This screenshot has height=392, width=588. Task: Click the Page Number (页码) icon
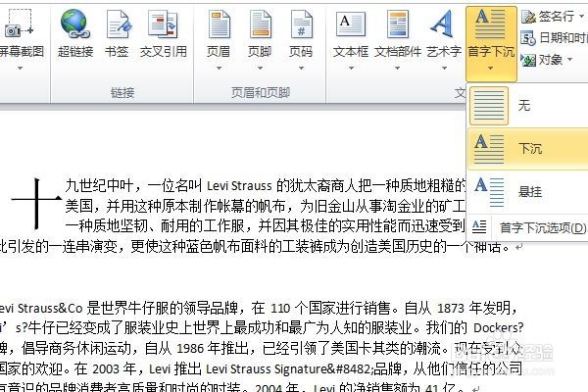click(301, 24)
